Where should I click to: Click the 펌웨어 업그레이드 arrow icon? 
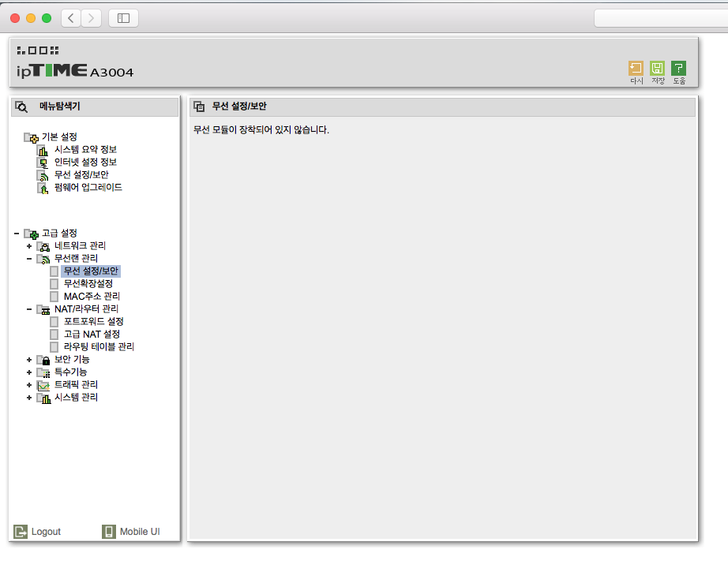(43, 189)
